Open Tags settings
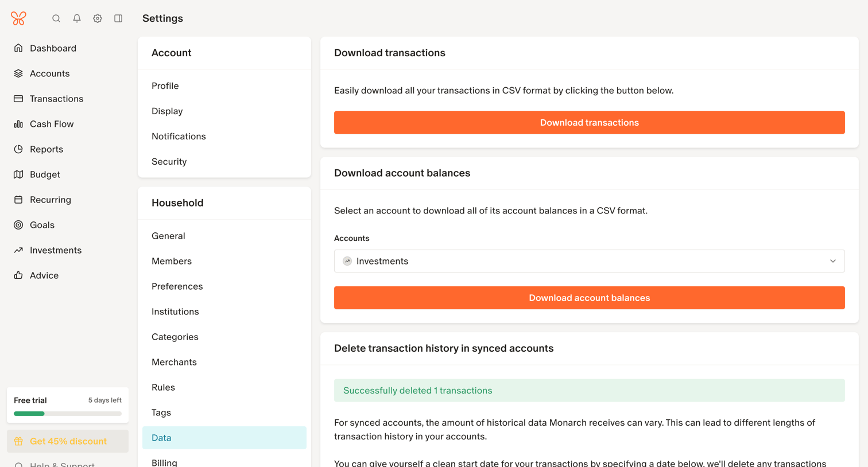This screenshot has height=467, width=868. [224, 412]
